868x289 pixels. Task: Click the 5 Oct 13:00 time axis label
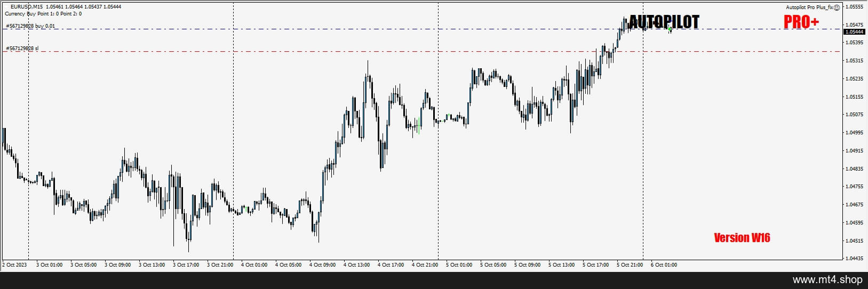tap(561, 265)
